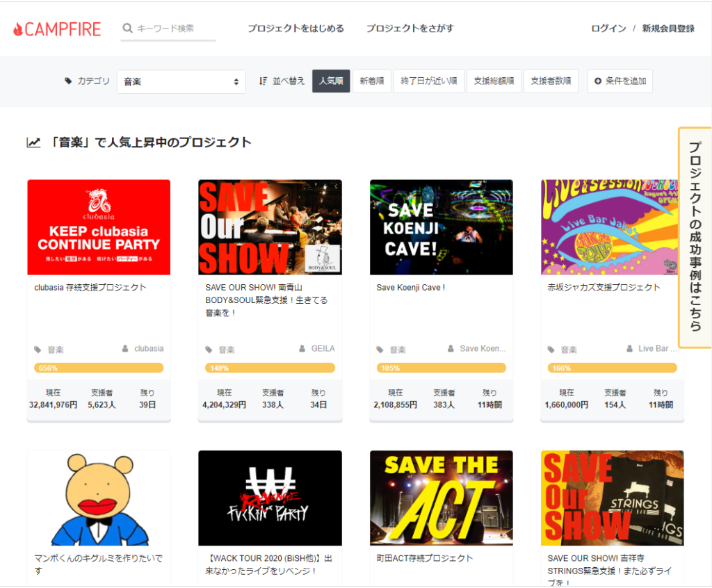Open the GEILA owner profile link
This screenshot has height=588, width=712.
tap(323, 349)
